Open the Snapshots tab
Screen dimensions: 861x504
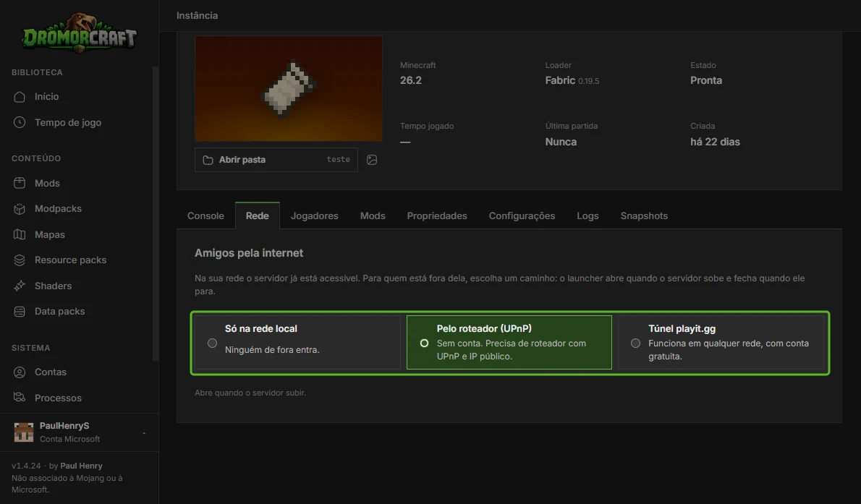644,215
